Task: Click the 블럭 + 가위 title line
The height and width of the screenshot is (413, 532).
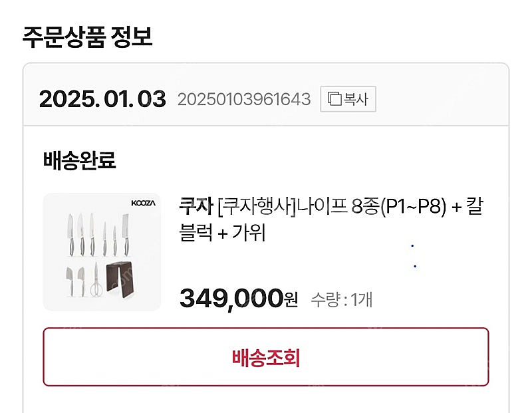Action: [222, 232]
